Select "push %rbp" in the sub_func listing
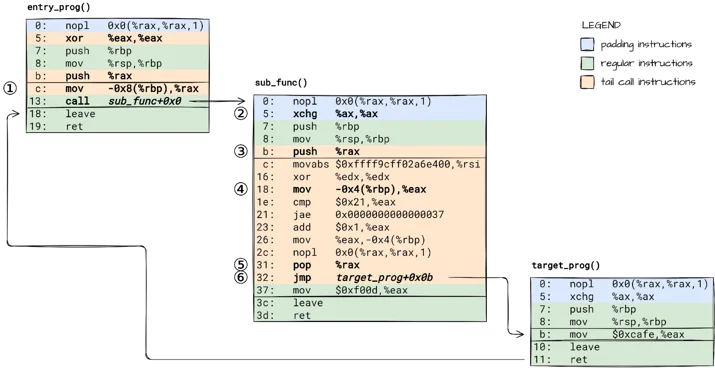The width and height of the screenshot is (715, 368). [370, 126]
